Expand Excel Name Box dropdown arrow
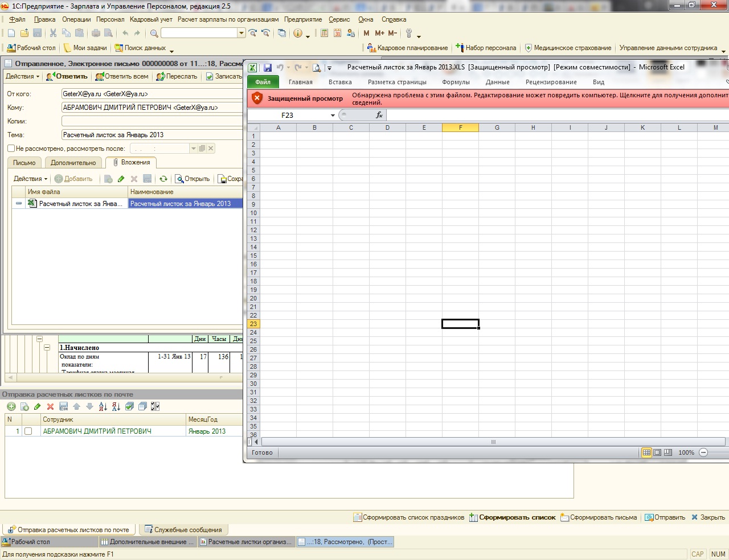Screen dimensions: 729x560 333,115
